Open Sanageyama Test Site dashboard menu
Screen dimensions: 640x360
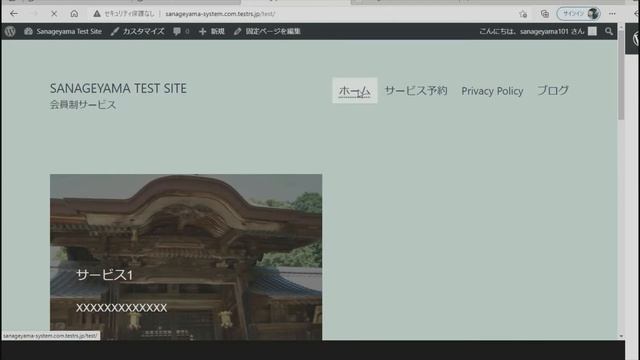(63, 31)
